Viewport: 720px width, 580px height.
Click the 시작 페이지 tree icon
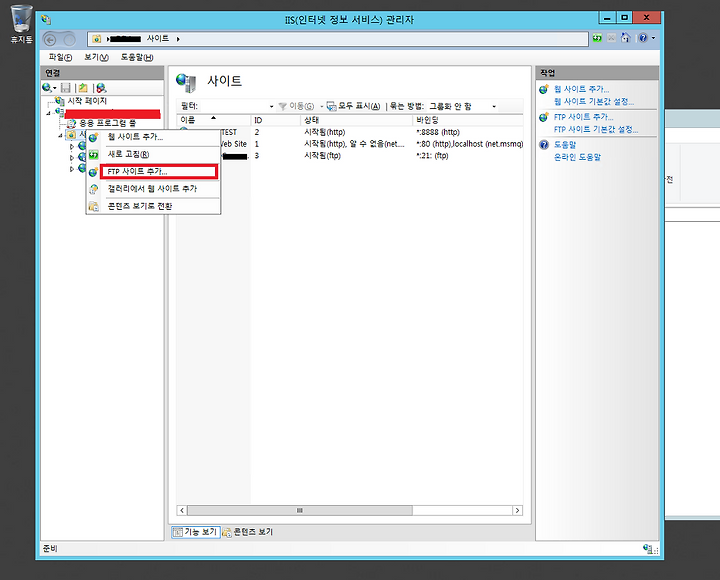click(60, 101)
